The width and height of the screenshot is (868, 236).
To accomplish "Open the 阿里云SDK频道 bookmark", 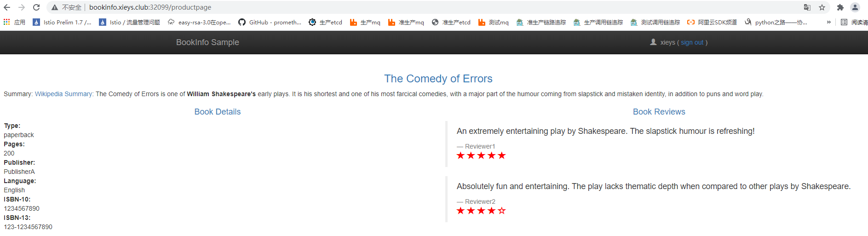I will (x=712, y=22).
